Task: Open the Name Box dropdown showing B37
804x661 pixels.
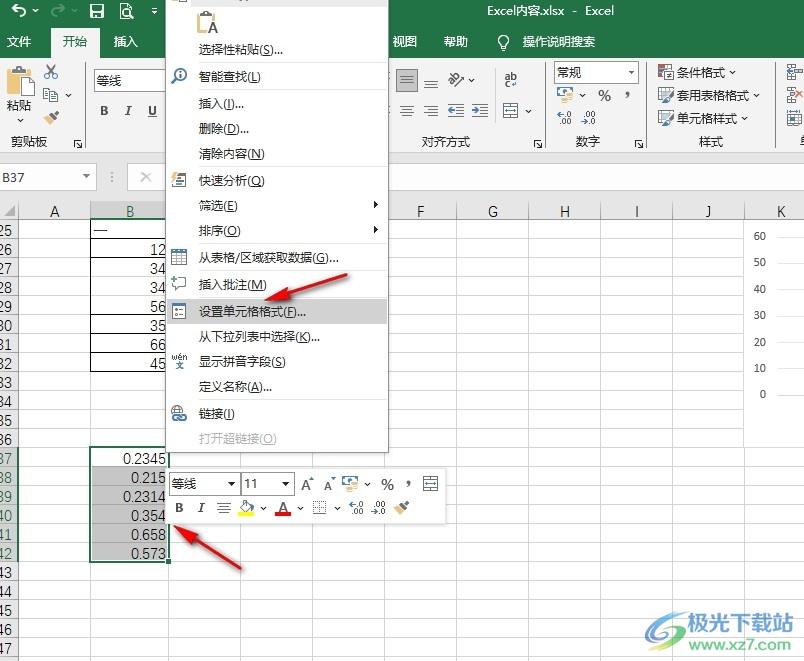Action: (86, 177)
